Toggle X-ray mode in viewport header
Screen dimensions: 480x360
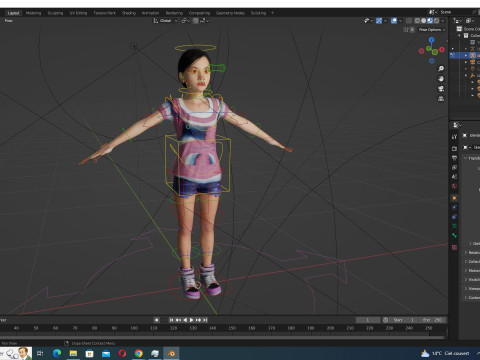click(x=409, y=21)
